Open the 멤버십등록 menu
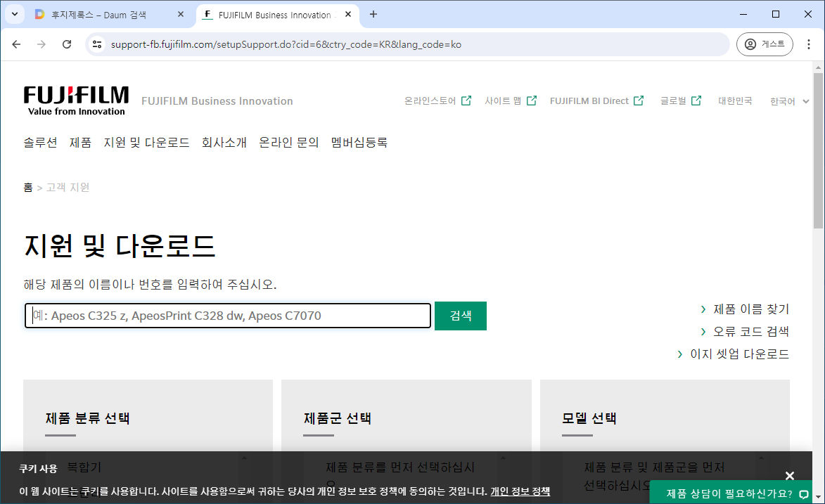825x504 pixels. click(x=359, y=143)
